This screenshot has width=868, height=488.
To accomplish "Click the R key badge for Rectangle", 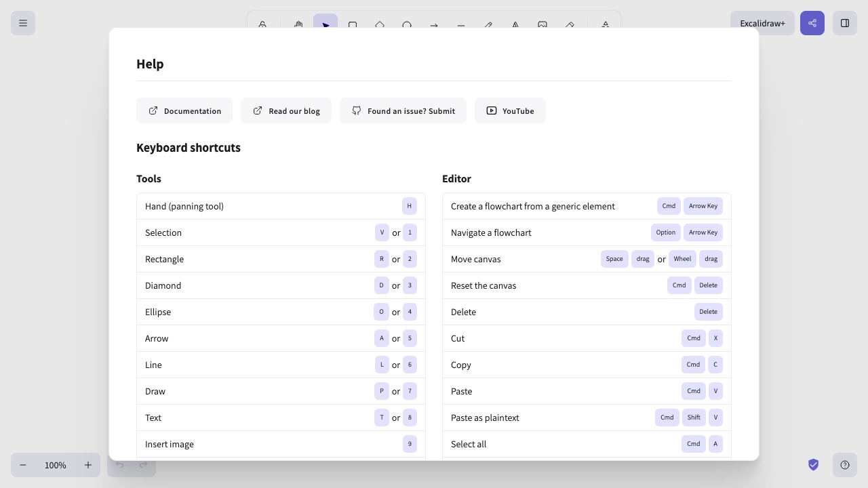I will tap(382, 259).
